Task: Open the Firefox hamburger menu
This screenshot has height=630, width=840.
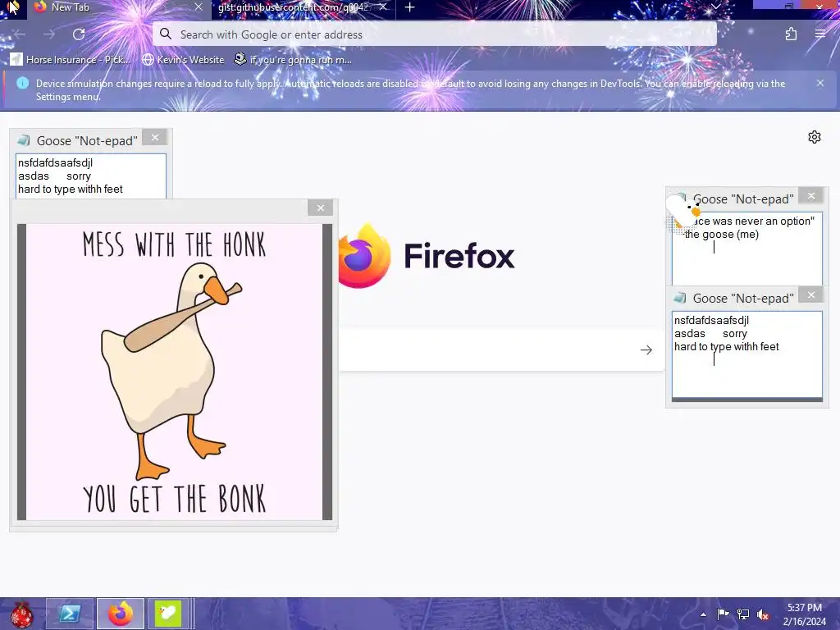Action: point(820,34)
